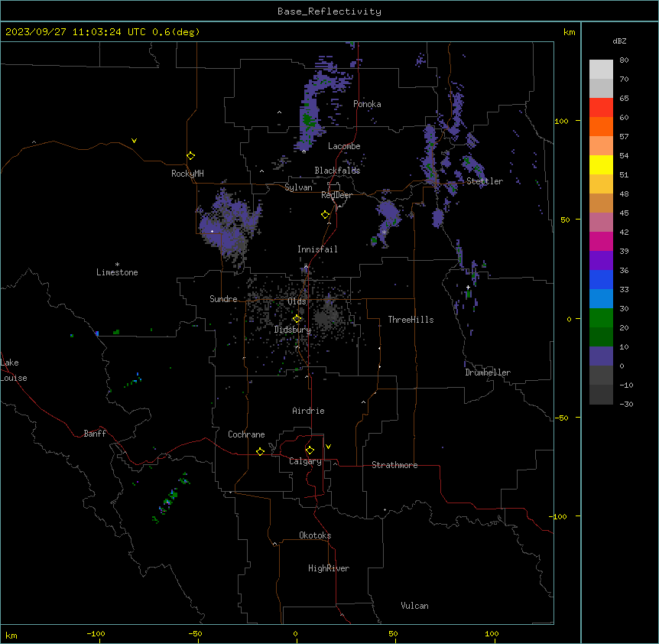Click the Calgary city label
The height and width of the screenshot is (644, 659).
[x=306, y=461]
